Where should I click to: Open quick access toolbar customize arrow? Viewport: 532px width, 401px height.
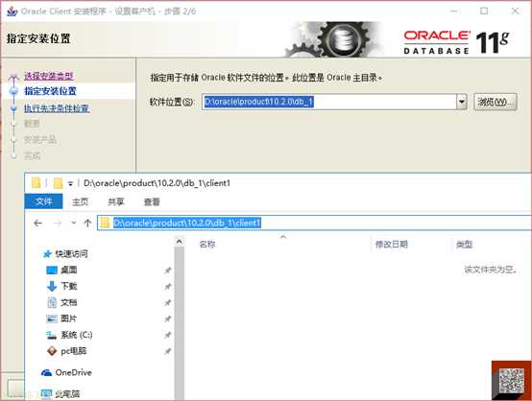[x=70, y=184]
